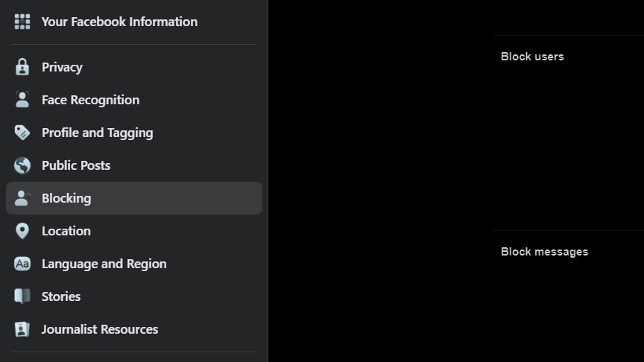644x362 pixels.
Task: Go to Face Recognition settings
Action: point(90,100)
